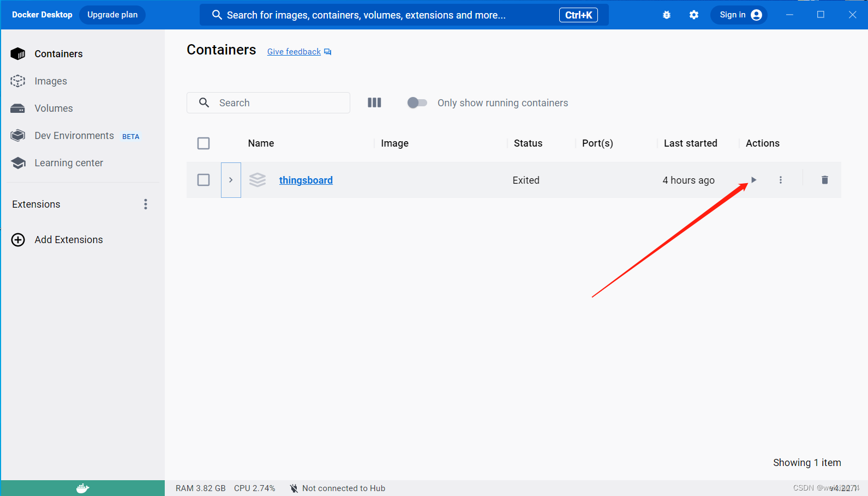
Task: Click the Not connected to Hub icon
Action: pos(294,488)
